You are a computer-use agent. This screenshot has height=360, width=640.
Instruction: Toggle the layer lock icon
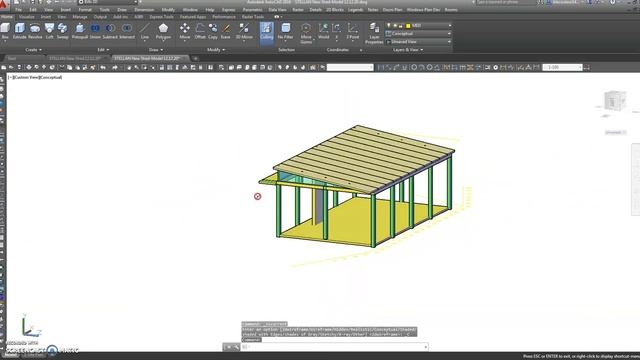400,26
